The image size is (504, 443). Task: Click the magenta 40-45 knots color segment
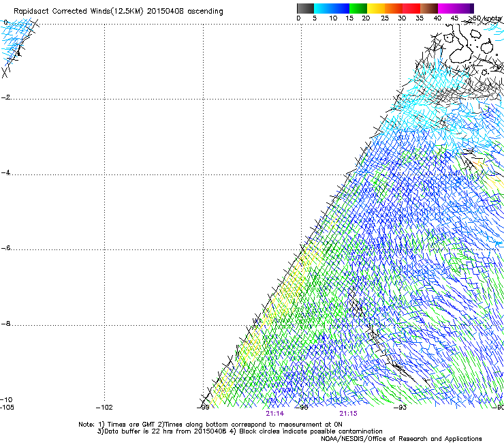coord(447,8)
